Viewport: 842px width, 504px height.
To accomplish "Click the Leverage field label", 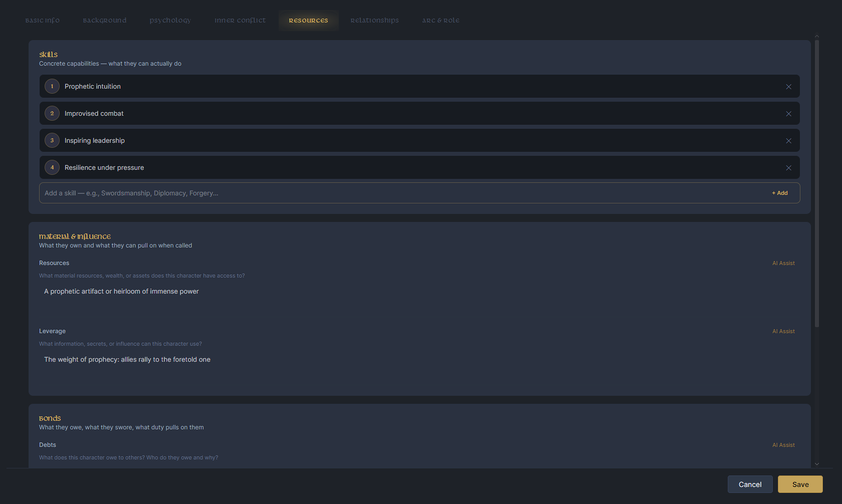I will pyautogui.click(x=52, y=331).
